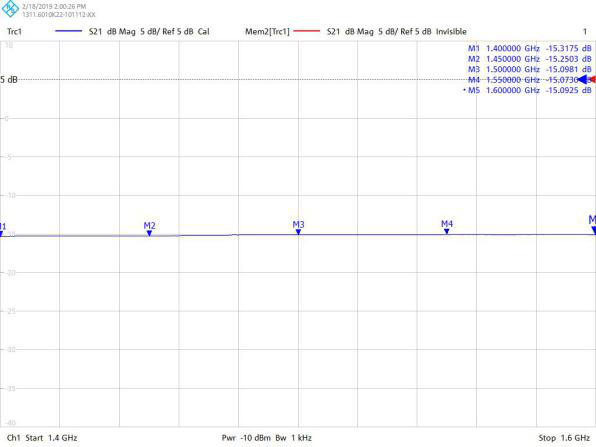Screen dimensions: 596x447
Task: Click the Stop 1.6 GHz field
Action: pyautogui.click(x=564, y=438)
